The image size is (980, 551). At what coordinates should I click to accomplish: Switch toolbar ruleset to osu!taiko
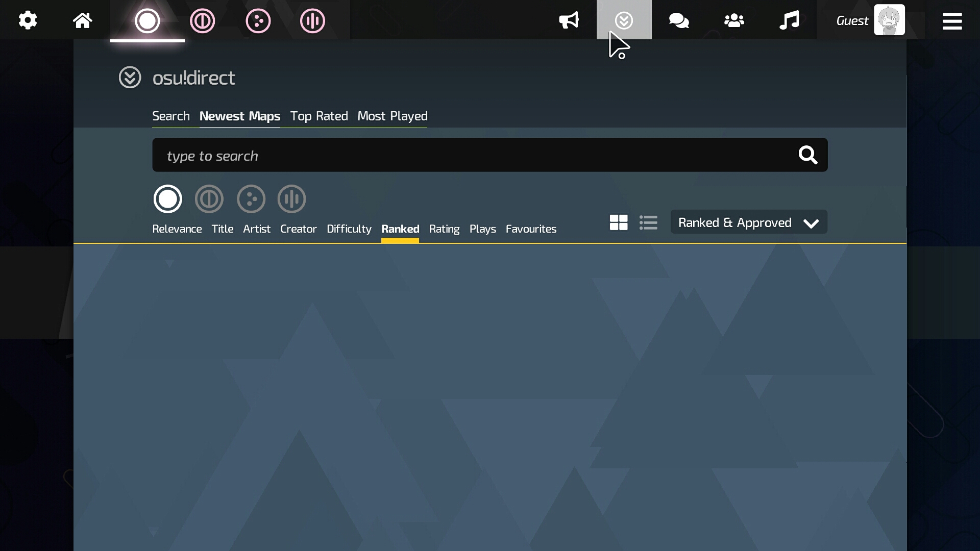[x=203, y=21]
